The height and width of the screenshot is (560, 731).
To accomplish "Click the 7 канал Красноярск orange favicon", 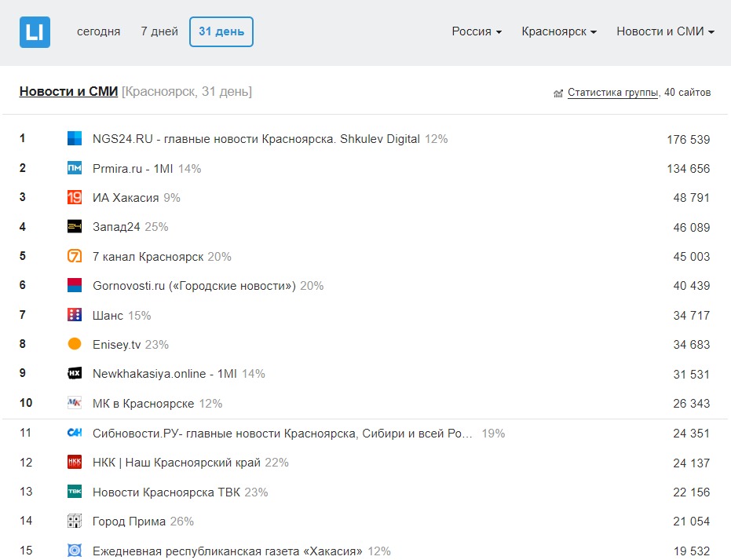I will [75, 257].
